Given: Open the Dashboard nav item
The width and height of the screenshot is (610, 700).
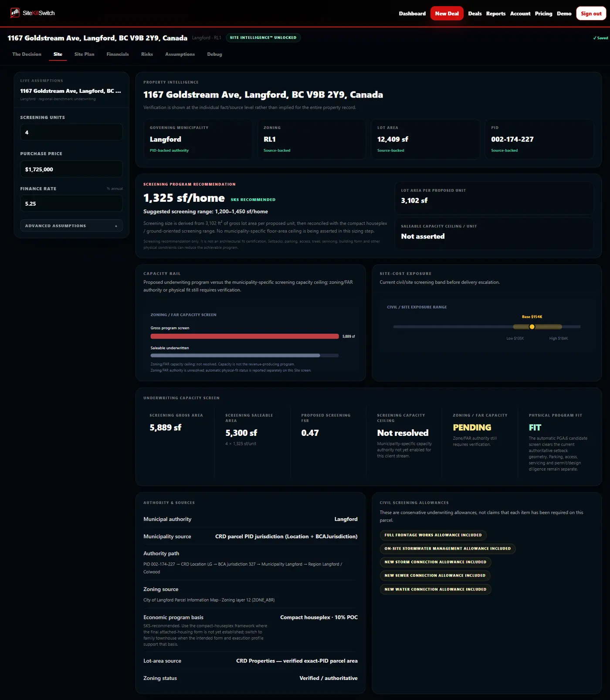Looking at the screenshot, I should (412, 14).
